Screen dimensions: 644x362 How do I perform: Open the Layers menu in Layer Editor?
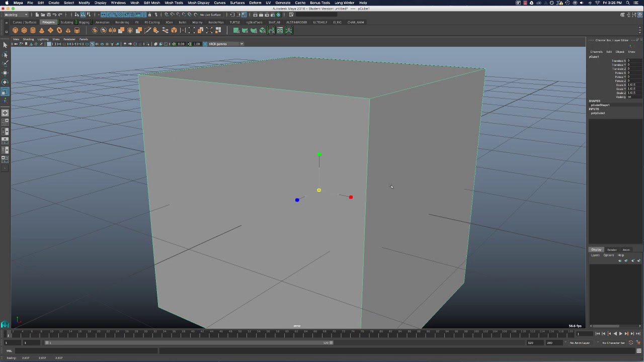coord(595,255)
